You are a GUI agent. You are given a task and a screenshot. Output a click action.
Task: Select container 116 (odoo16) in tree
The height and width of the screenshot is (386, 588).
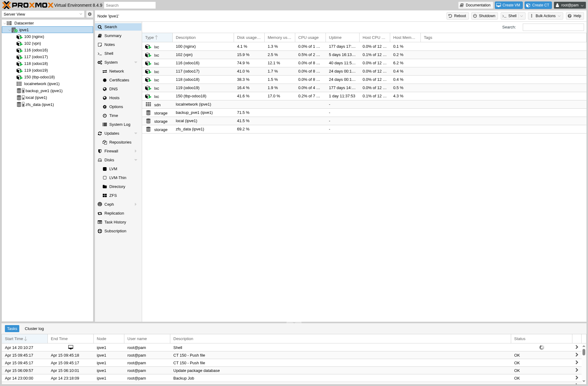[36, 50]
